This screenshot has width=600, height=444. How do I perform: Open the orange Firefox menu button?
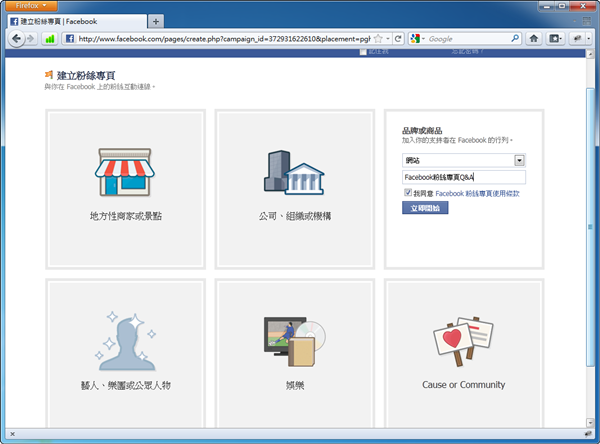pyautogui.click(x=32, y=6)
